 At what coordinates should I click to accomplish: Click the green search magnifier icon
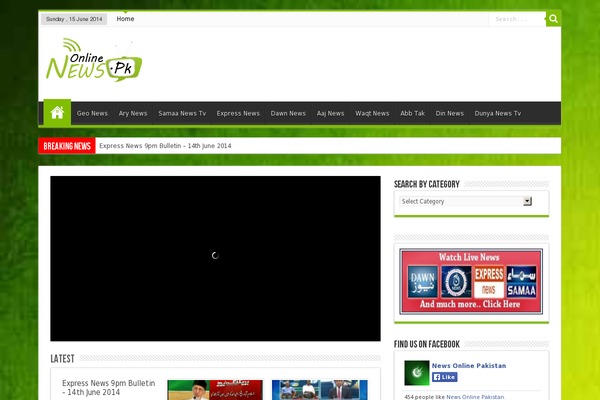[x=553, y=18]
